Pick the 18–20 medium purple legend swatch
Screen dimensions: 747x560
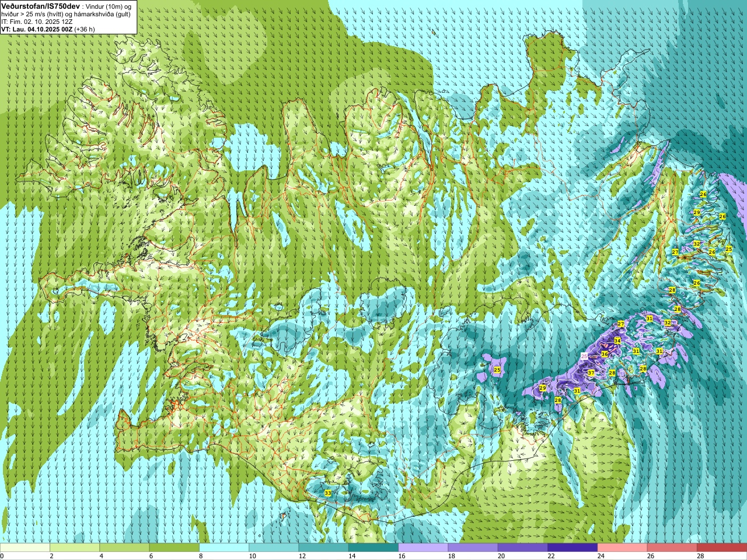tap(473, 548)
